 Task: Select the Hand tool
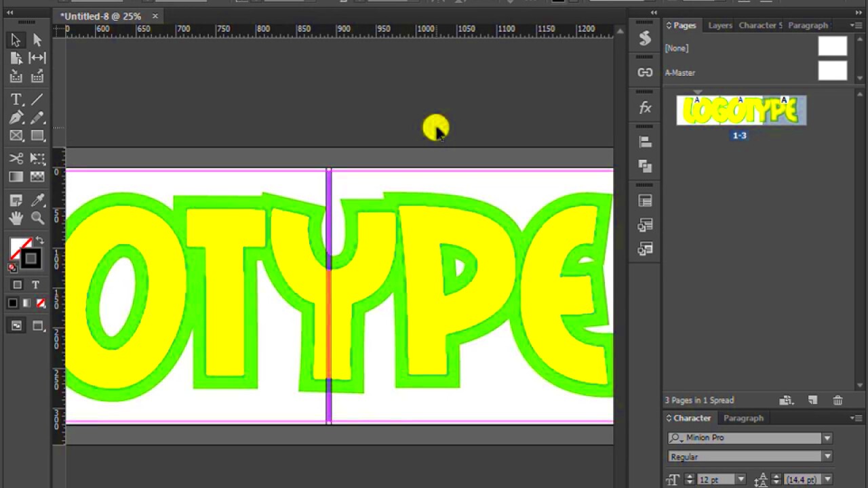16,218
